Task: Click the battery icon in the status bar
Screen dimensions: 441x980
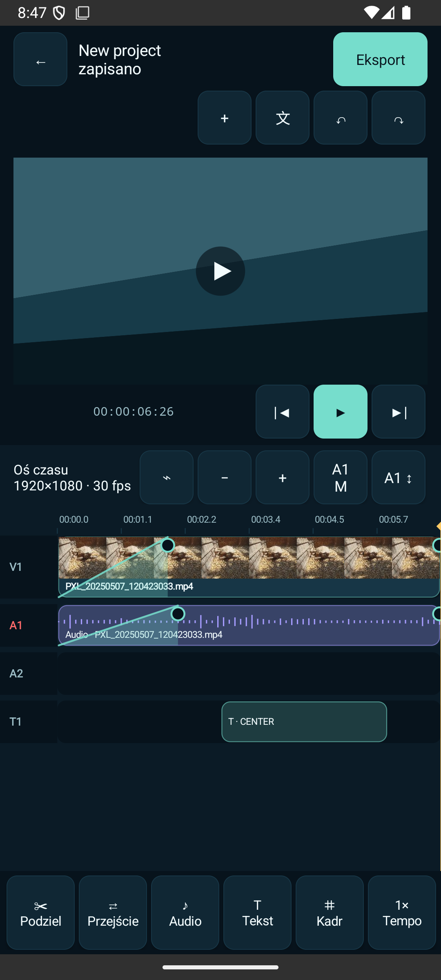Action: tap(406, 13)
